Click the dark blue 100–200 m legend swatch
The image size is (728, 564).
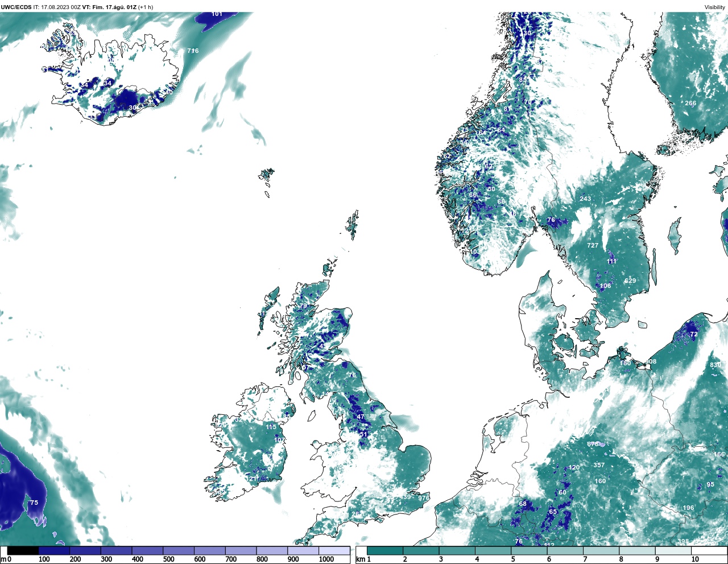(54, 550)
